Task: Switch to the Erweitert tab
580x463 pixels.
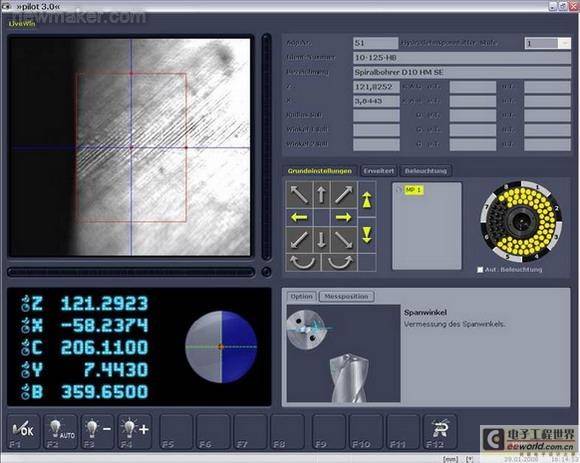Action: click(x=378, y=170)
